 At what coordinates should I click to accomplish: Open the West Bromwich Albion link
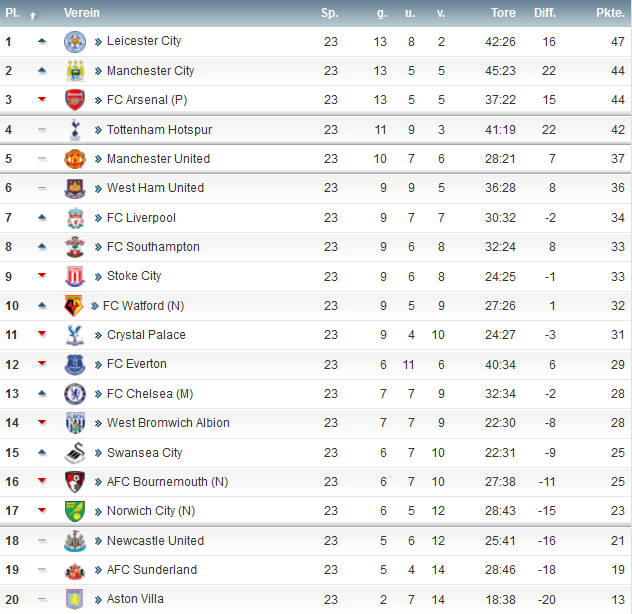coord(168,423)
